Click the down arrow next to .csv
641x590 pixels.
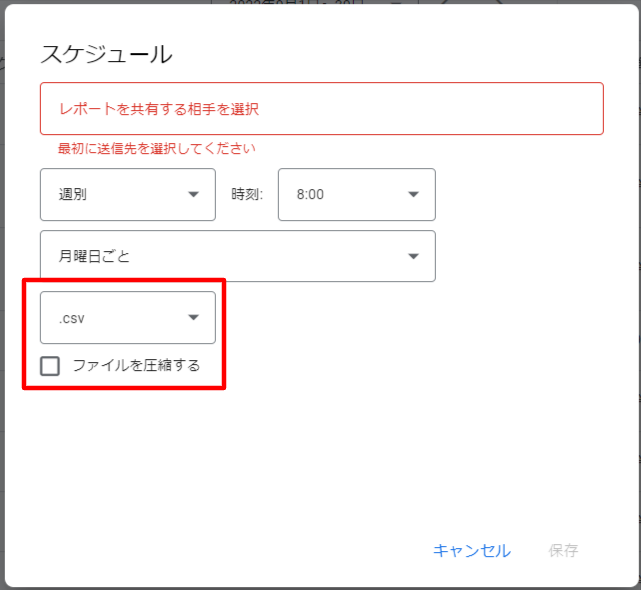point(194,318)
